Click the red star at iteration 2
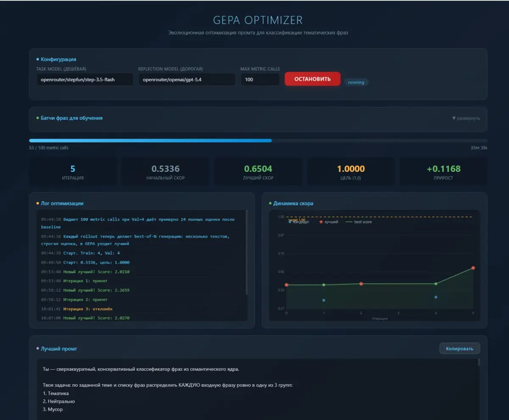The height and width of the screenshot is (420, 509). tap(361, 283)
